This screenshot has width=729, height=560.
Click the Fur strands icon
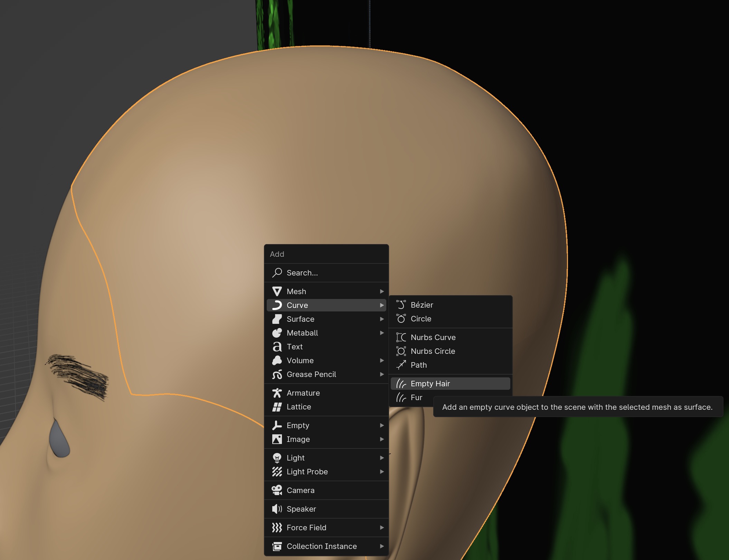(x=401, y=397)
